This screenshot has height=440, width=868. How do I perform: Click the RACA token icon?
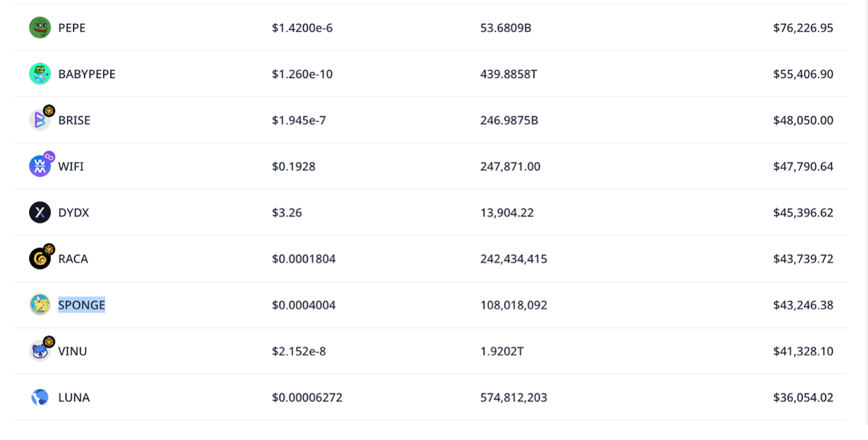(x=41, y=257)
